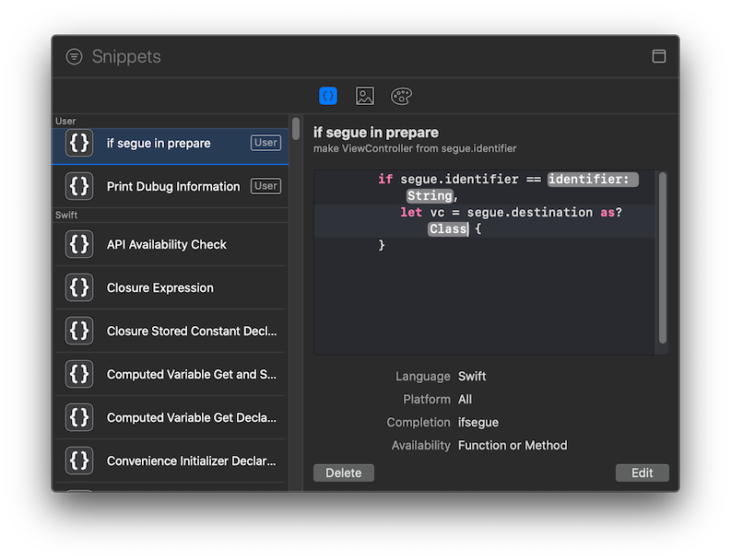Switch to the media library image tab

(364, 96)
